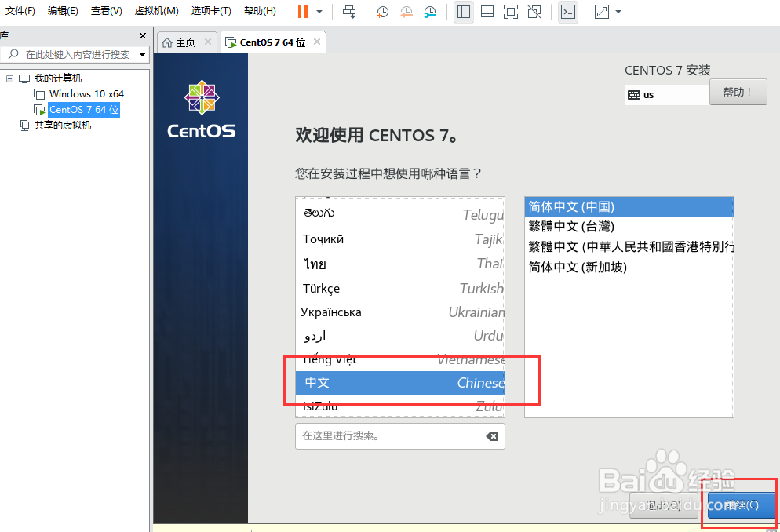Toggle the thumbnail bar view icon
This screenshot has height=532, width=780.
click(487, 12)
